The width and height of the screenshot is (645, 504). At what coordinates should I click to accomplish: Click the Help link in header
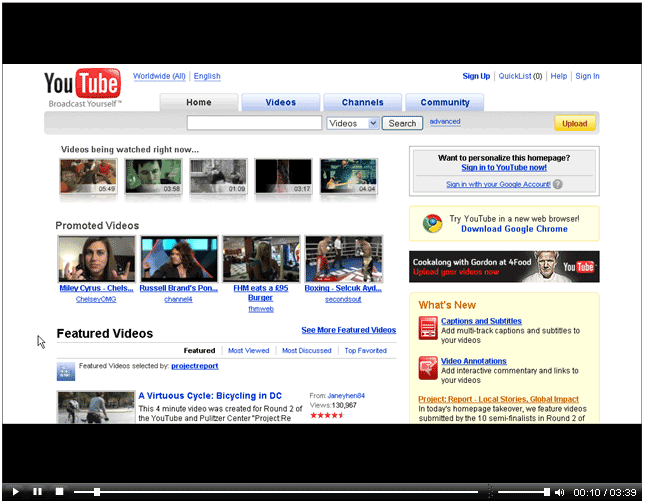click(x=559, y=76)
